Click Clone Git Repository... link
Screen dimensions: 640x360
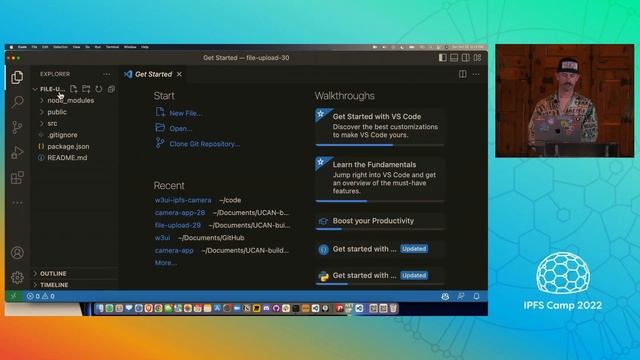coord(204,144)
